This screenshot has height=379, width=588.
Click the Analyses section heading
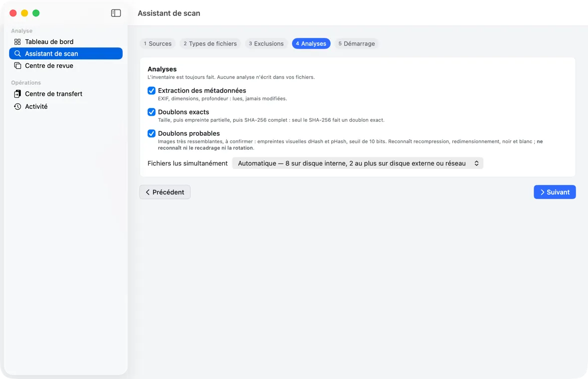pyautogui.click(x=162, y=69)
